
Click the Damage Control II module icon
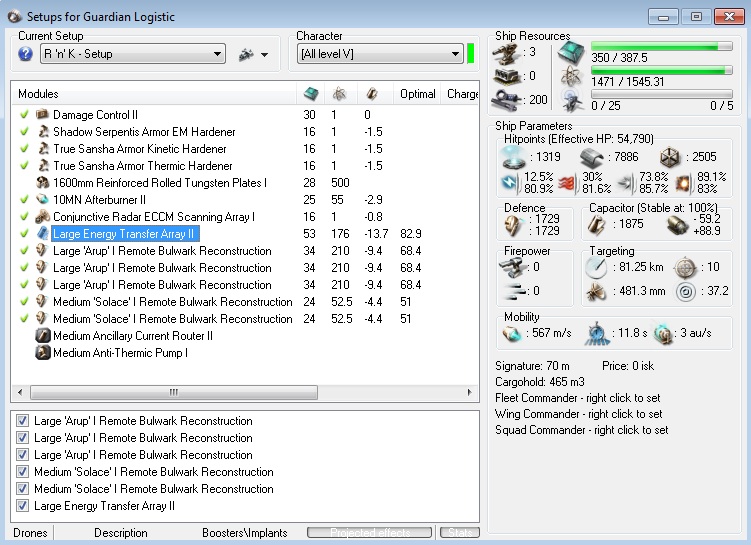point(43,115)
